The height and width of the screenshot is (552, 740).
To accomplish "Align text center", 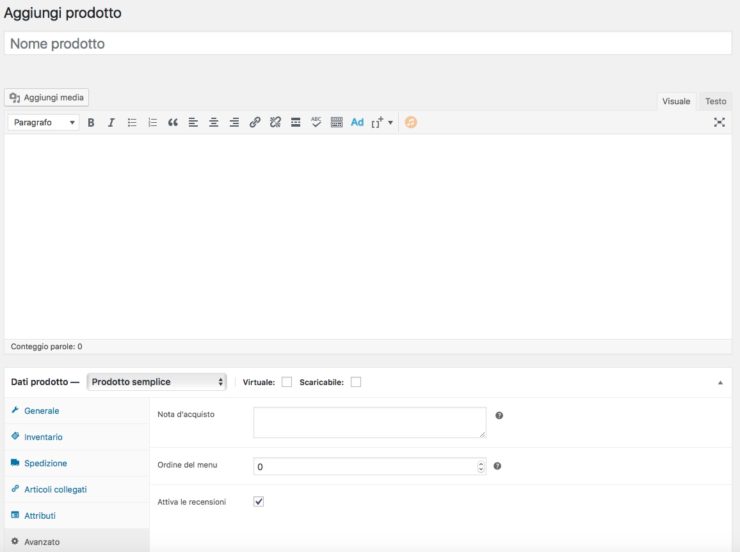I will [214, 123].
